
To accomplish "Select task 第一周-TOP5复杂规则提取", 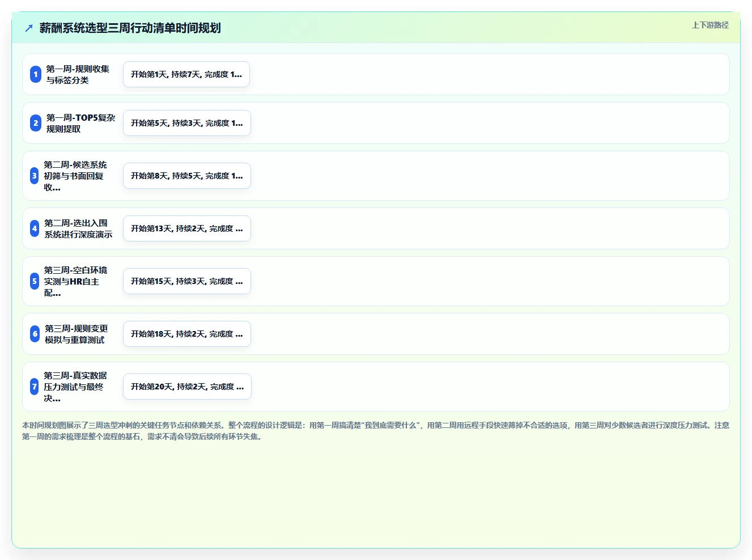I will (80, 123).
